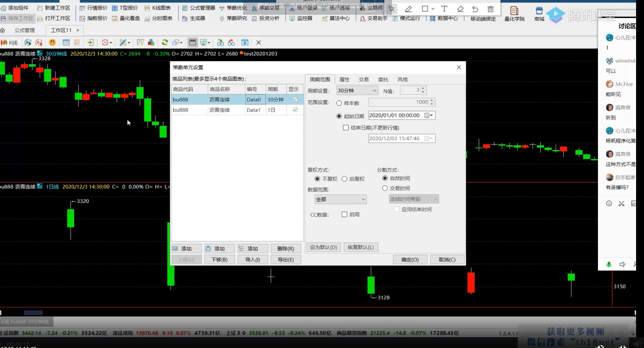
Task: Click the 导入(I) button
Action: (252, 259)
